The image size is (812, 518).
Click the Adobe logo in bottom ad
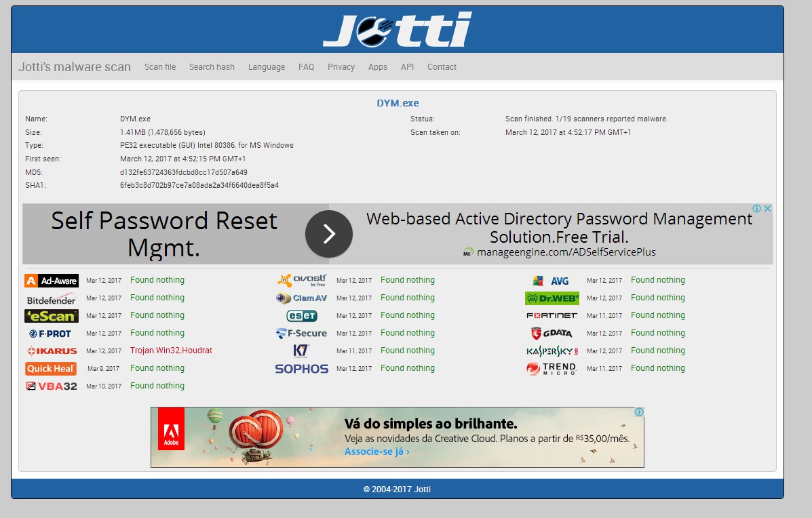tap(172, 429)
